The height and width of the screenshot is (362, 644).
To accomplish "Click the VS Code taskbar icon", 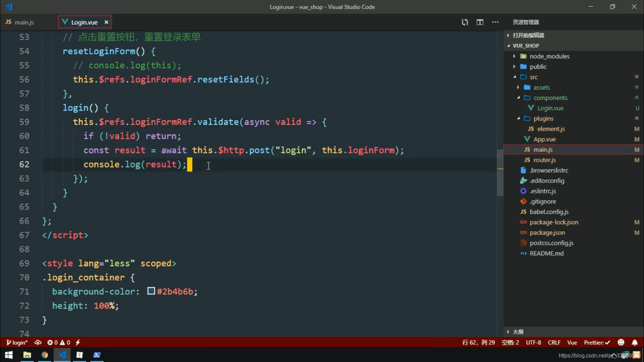I will [x=62, y=355].
